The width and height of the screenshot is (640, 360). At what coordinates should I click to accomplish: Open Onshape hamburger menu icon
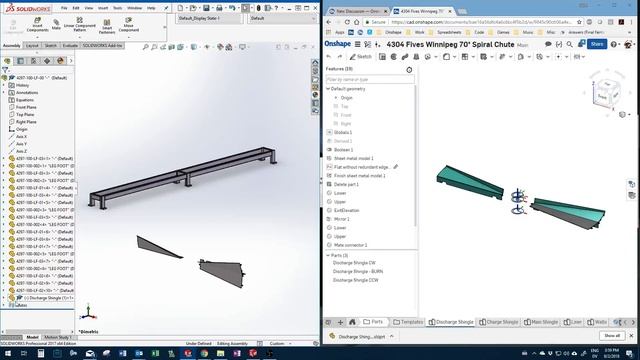[358, 44]
